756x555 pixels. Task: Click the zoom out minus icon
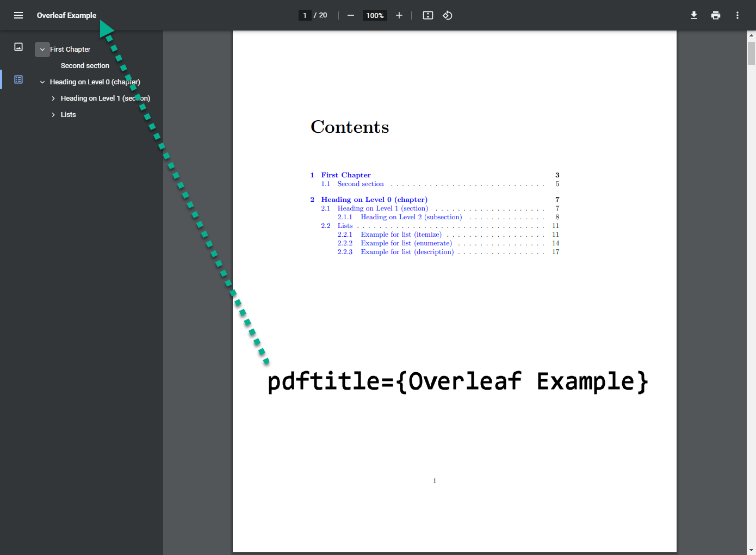(351, 15)
